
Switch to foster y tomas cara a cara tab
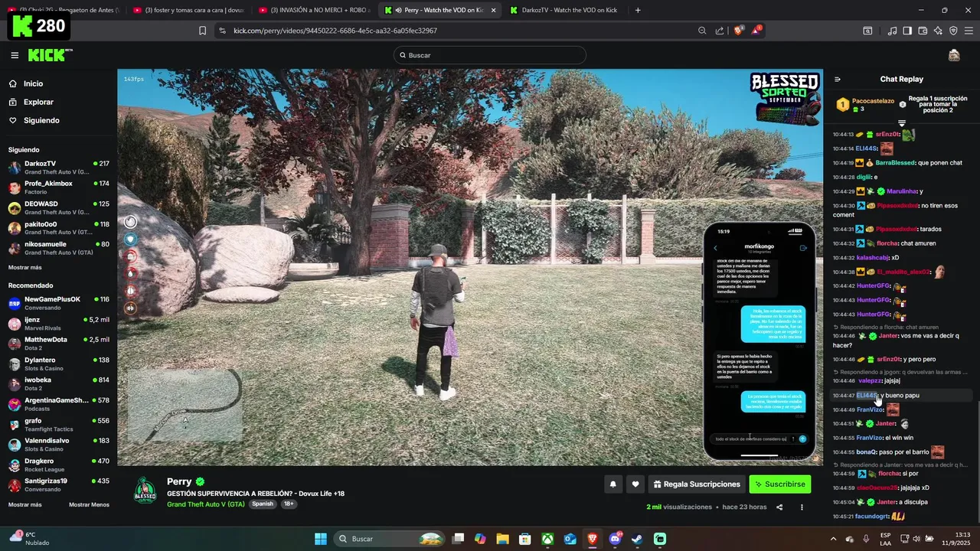pos(189,10)
